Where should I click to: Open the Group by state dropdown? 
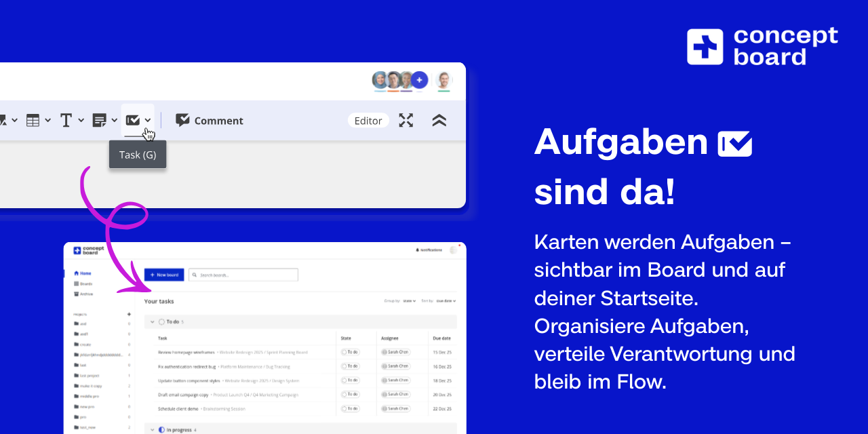click(409, 301)
